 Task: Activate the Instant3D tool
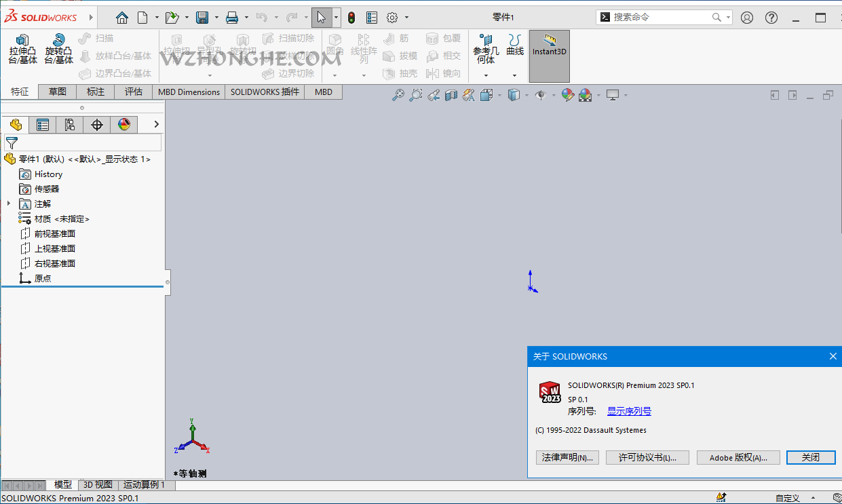pyautogui.click(x=550, y=51)
